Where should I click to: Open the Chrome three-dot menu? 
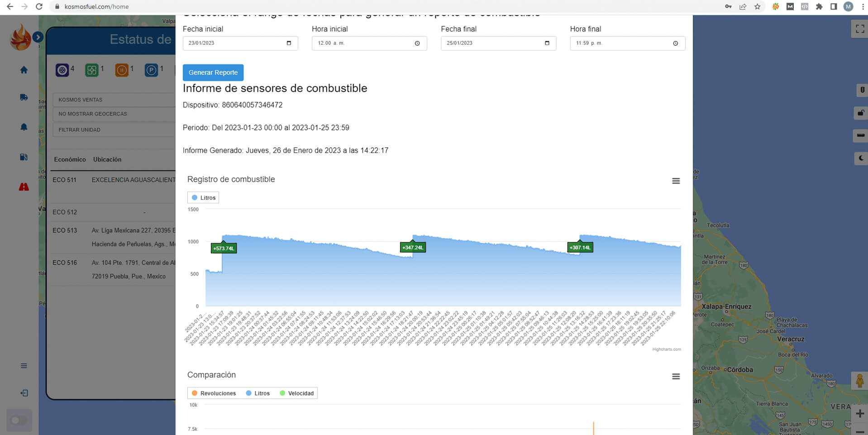(x=863, y=6)
